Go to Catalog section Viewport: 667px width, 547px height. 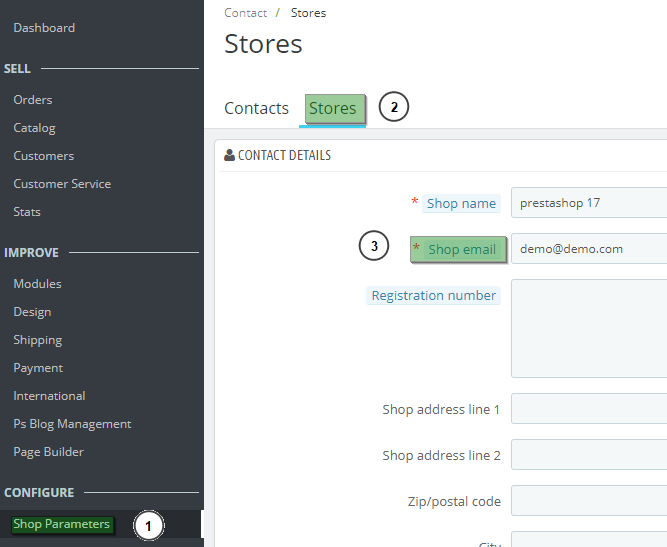35,128
